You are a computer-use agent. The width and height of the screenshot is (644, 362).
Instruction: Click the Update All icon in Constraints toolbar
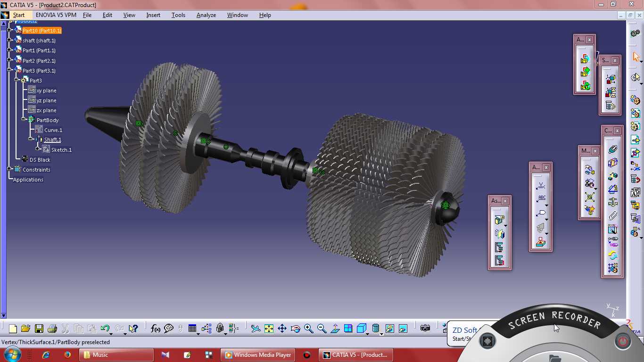click(612, 255)
